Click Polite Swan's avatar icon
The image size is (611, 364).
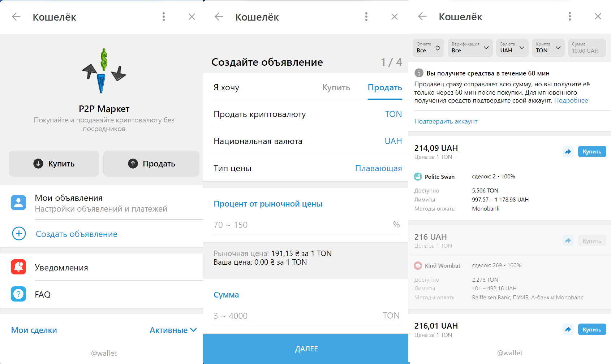pos(418,177)
